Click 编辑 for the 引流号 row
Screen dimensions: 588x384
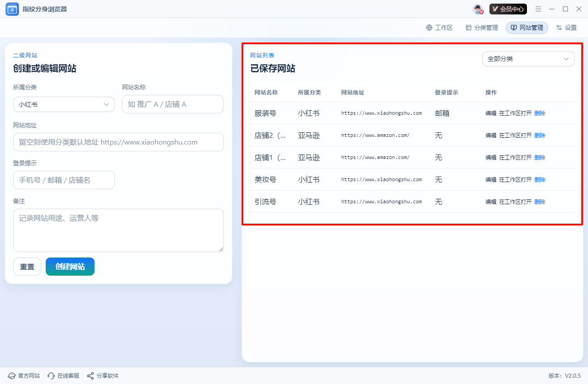[491, 202]
